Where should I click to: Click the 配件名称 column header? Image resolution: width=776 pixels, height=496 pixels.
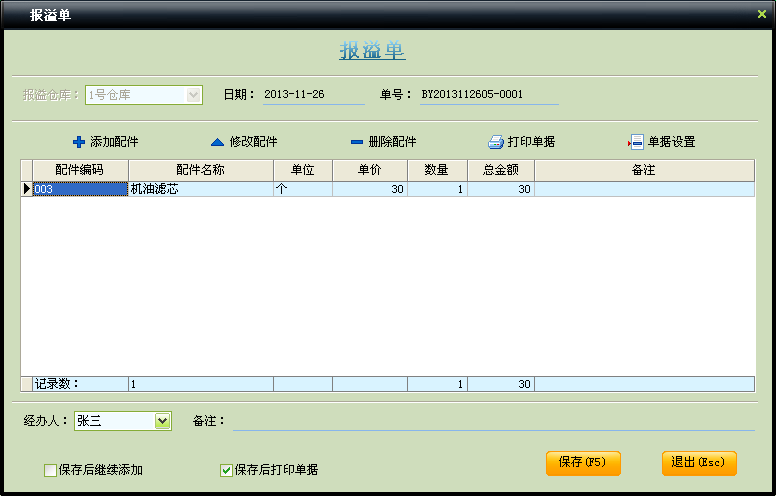tap(201, 170)
